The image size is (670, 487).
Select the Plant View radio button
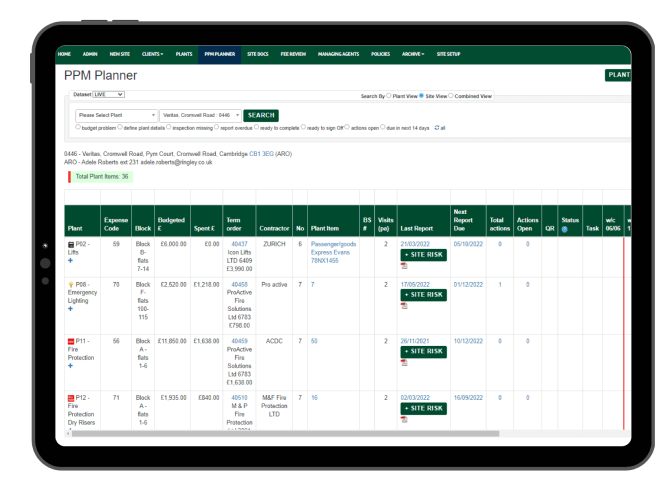[x=387, y=96]
